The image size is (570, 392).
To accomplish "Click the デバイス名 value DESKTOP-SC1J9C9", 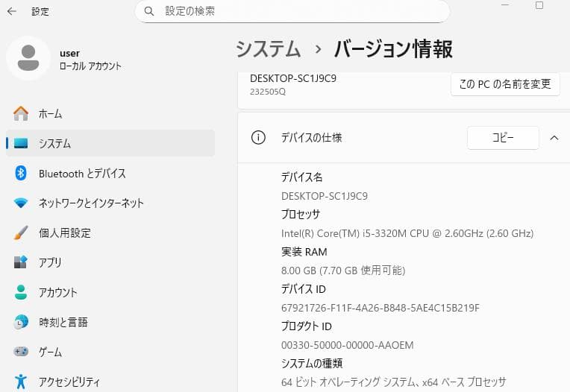I will pyautogui.click(x=325, y=196).
